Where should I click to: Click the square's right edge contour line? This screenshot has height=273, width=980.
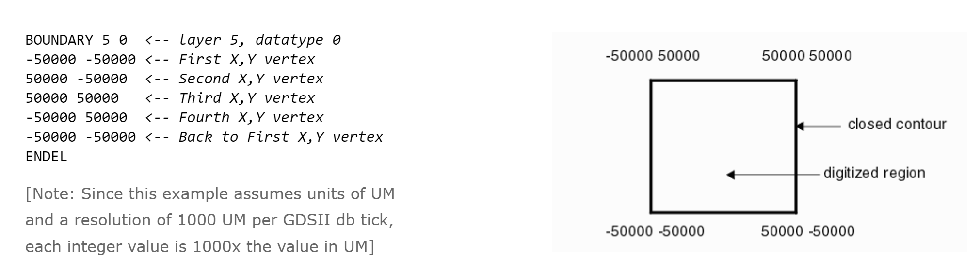(796, 146)
